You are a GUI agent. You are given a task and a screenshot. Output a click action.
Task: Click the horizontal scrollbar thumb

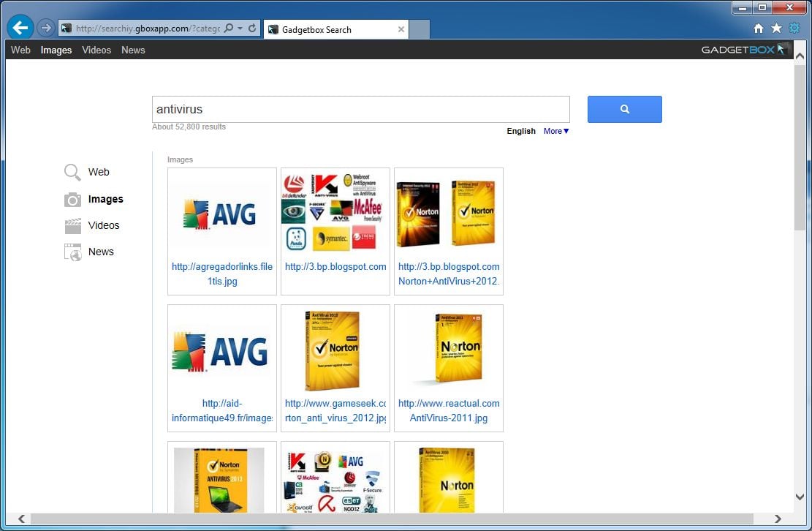click(x=392, y=519)
